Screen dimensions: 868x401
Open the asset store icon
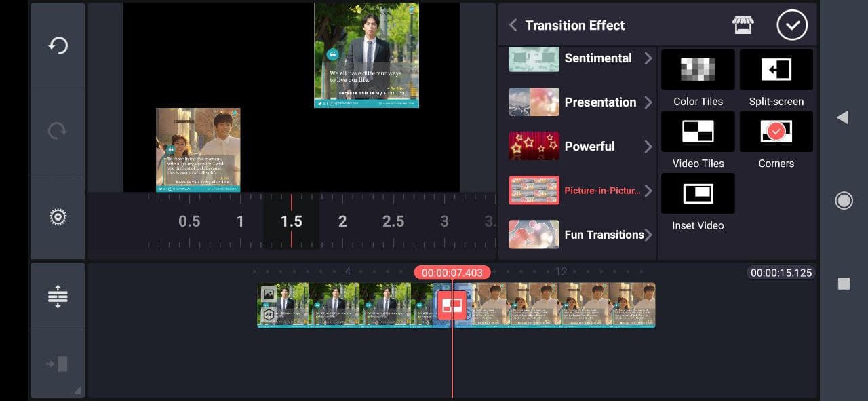click(743, 25)
